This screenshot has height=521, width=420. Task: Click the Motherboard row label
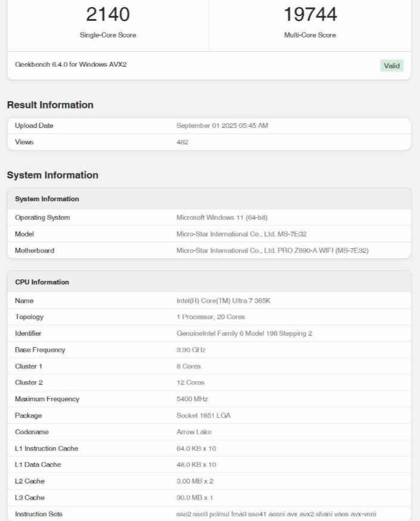(35, 251)
